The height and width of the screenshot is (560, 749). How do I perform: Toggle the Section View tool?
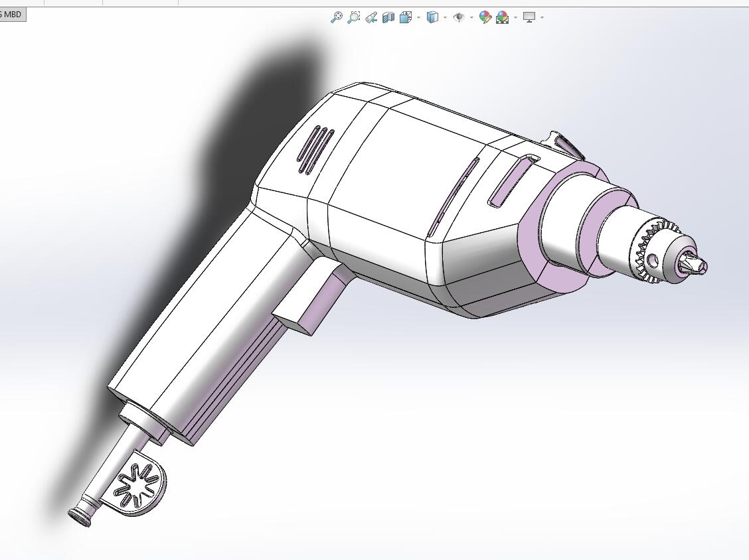click(388, 18)
